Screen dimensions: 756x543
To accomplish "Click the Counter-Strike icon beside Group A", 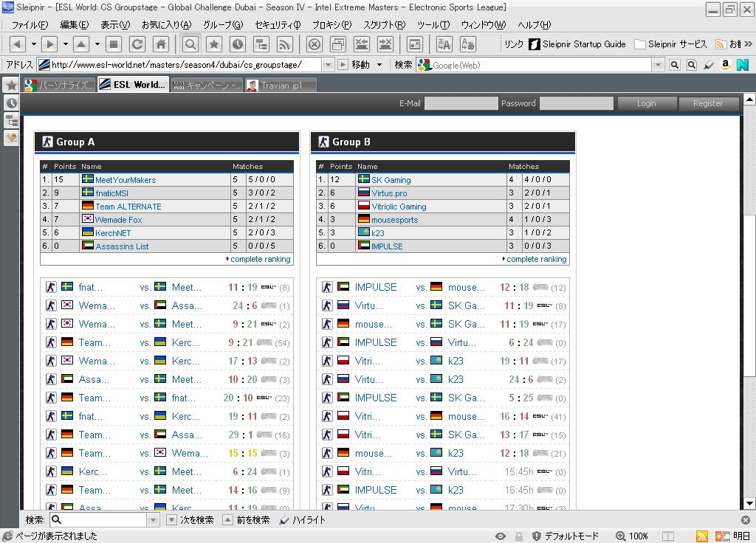I will (47, 142).
